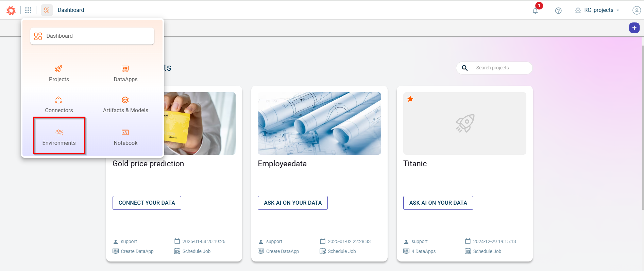This screenshot has height=271, width=644.
Task: Open Projects from the menu
Action: coord(59,73)
